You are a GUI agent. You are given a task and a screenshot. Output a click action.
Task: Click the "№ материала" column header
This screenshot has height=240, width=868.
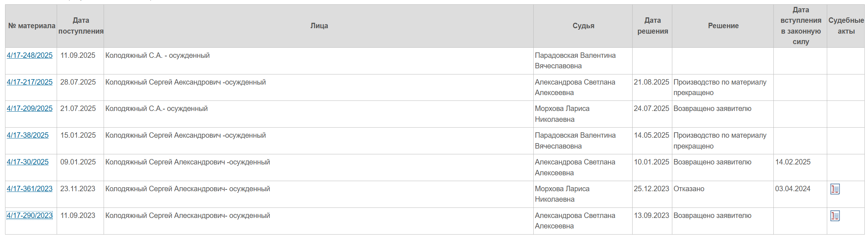tap(32, 26)
